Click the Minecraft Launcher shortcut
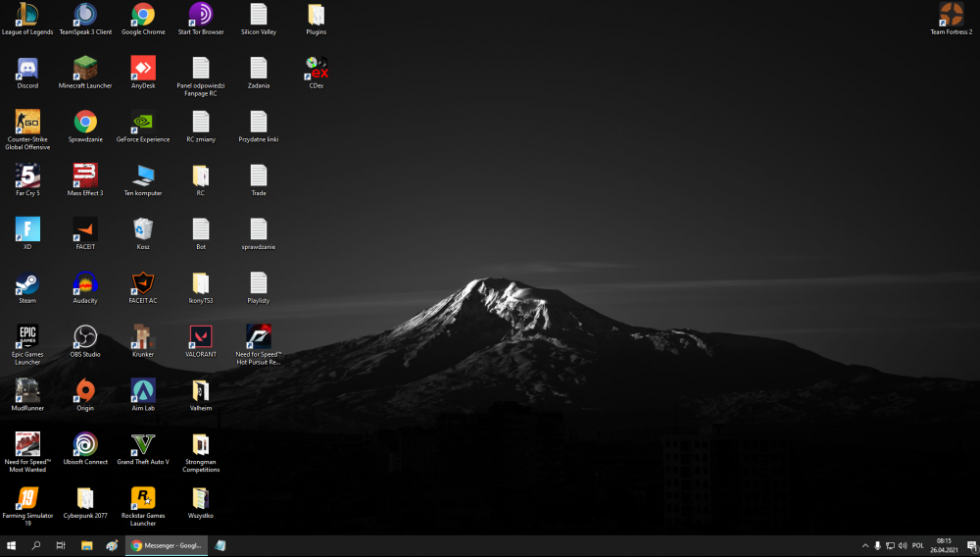 pos(85,68)
